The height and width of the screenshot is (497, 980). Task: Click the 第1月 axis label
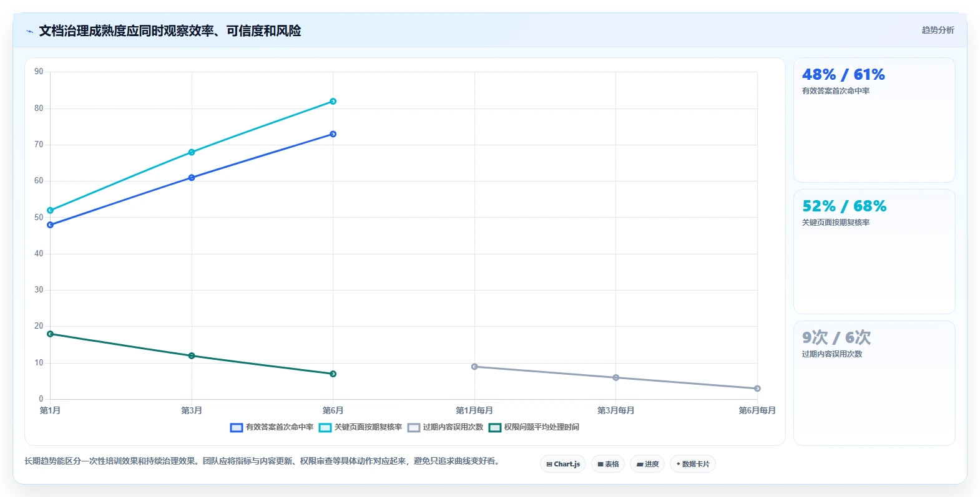pos(50,410)
